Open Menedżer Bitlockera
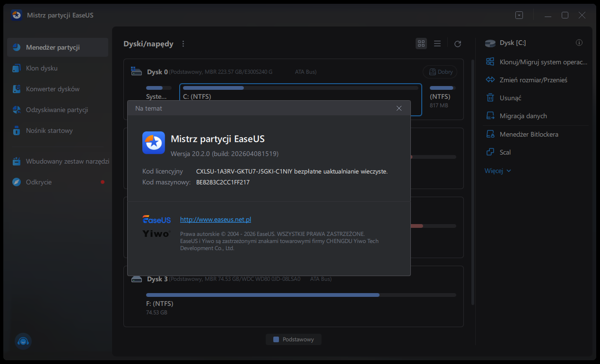The width and height of the screenshot is (600, 364). point(529,134)
